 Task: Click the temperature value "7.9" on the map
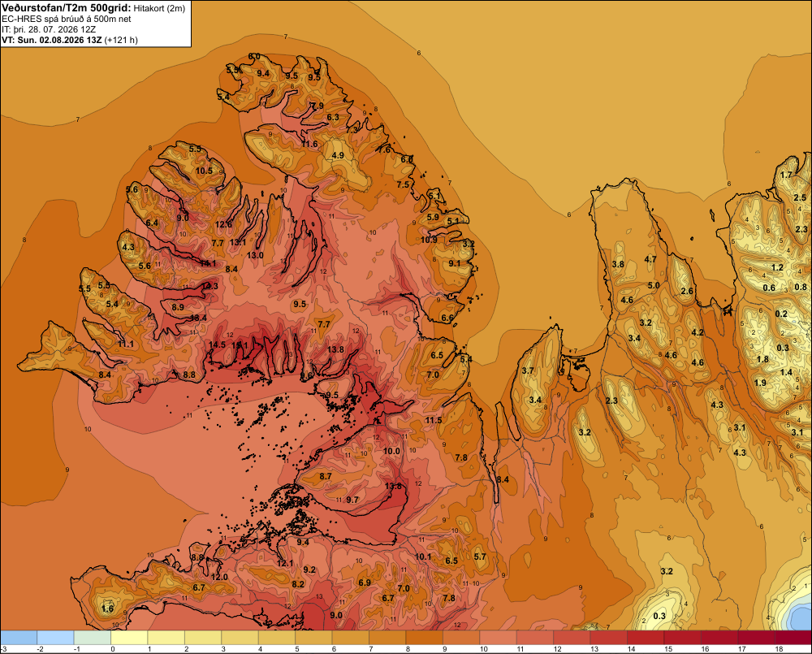(317, 106)
